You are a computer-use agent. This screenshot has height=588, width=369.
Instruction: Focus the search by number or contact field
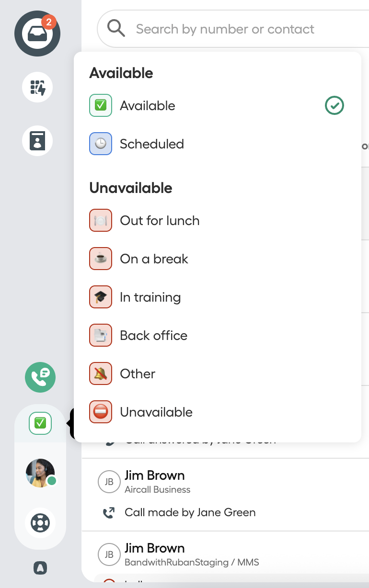tap(233, 29)
